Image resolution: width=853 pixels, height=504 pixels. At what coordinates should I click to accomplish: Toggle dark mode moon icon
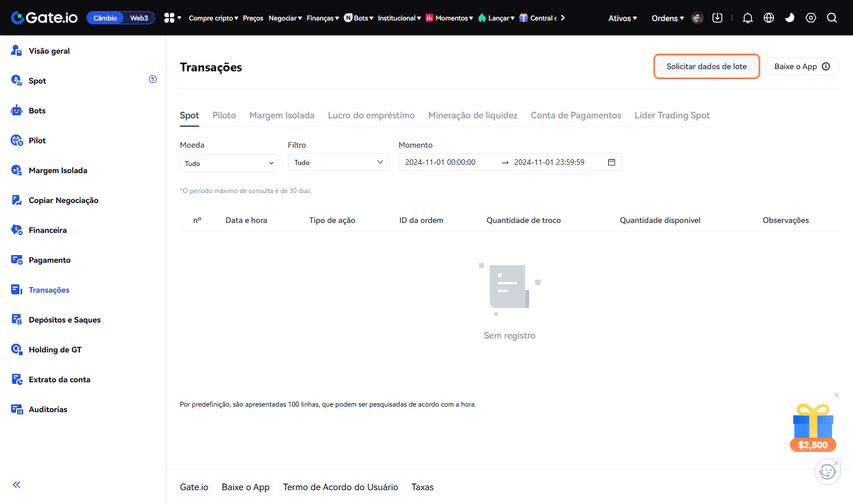[x=790, y=18]
